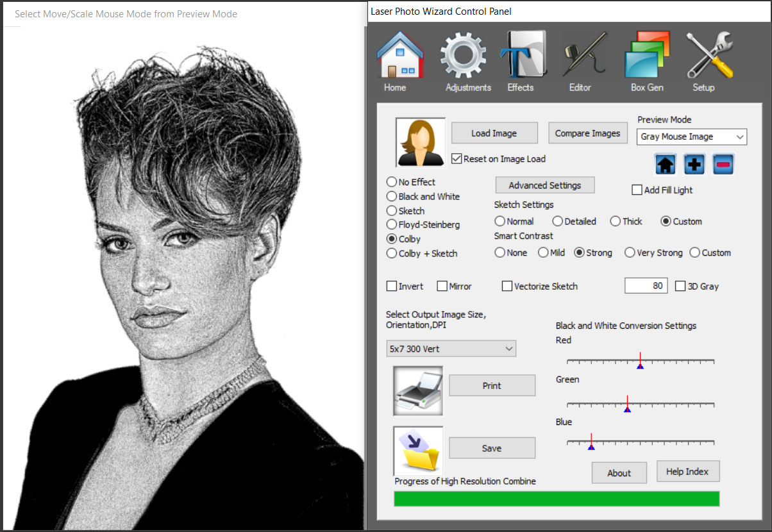Open the Help Index
The height and width of the screenshot is (532, 772).
click(687, 471)
